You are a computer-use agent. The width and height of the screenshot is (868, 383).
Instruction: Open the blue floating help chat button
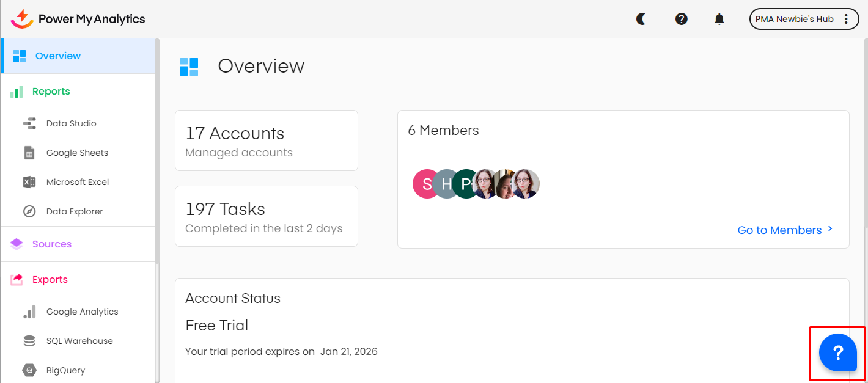tap(837, 353)
